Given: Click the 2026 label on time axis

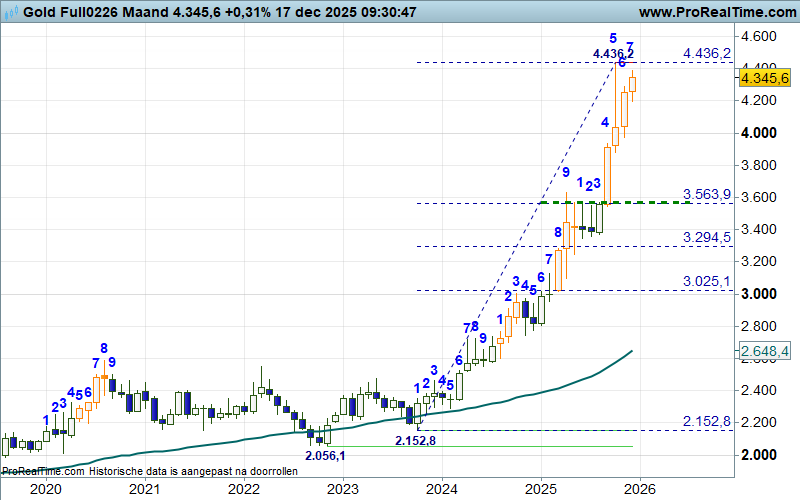Looking at the screenshot, I should point(639,489).
